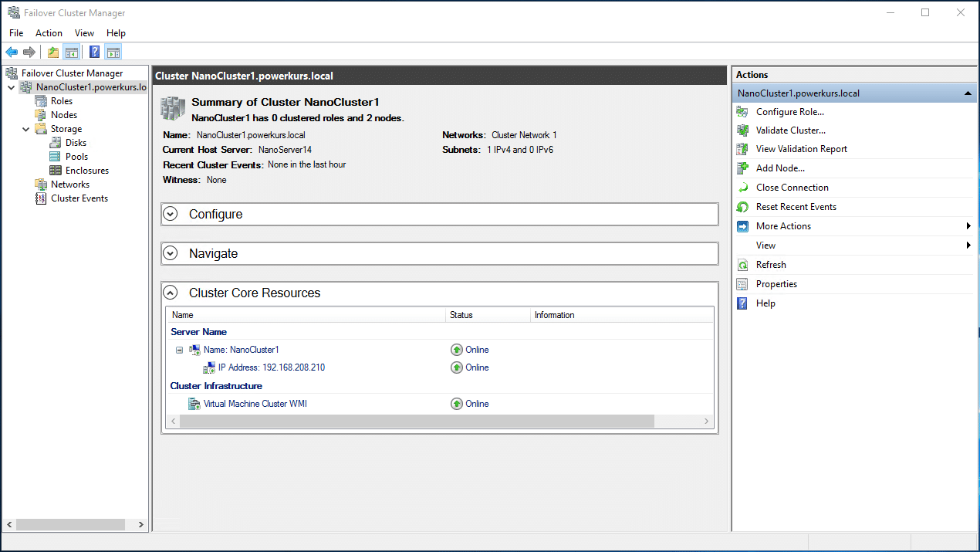The width and height of the screenshot is (980, 552).
Task: Click Validate Cluster... action link
Action: click(x=790, y=130)
